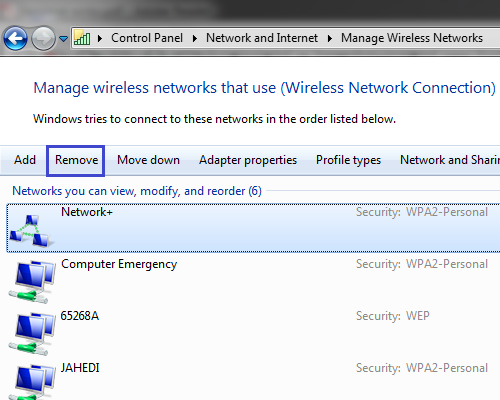Screen dimensions: 500x400
Task: Open Adapter properties
Action: click(248, 160)
